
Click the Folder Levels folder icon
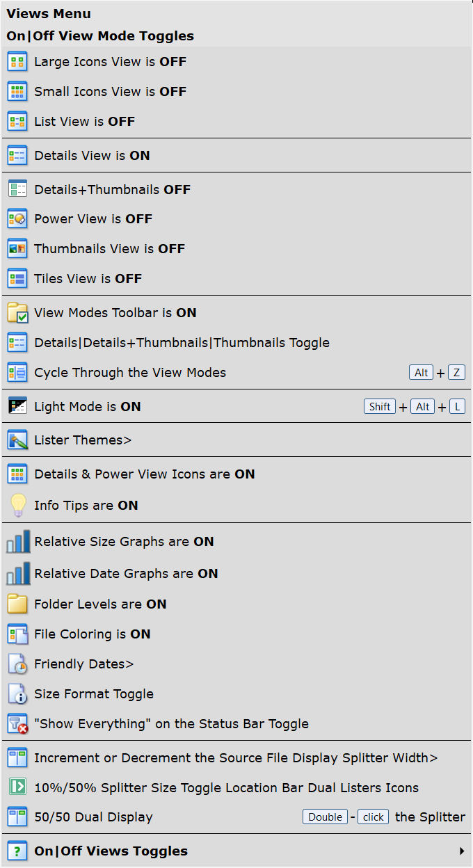17,604
